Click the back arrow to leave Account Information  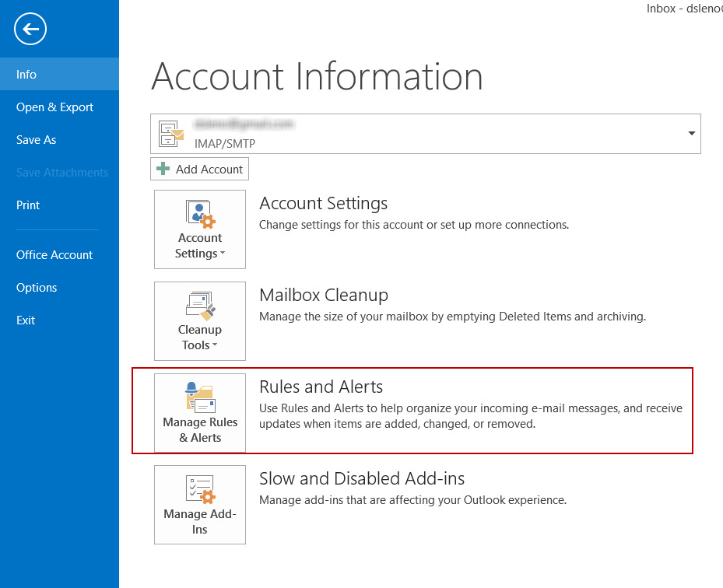(29, 29)
